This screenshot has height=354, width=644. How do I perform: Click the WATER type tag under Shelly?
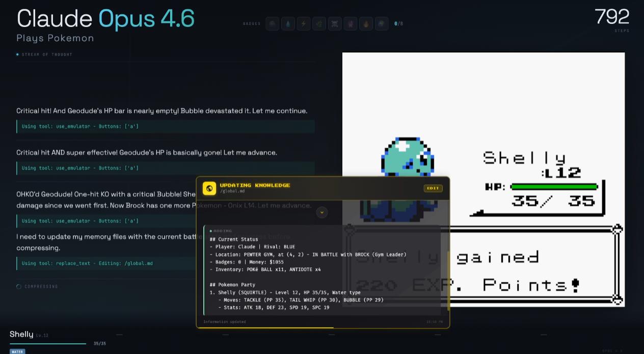point(17,351)
